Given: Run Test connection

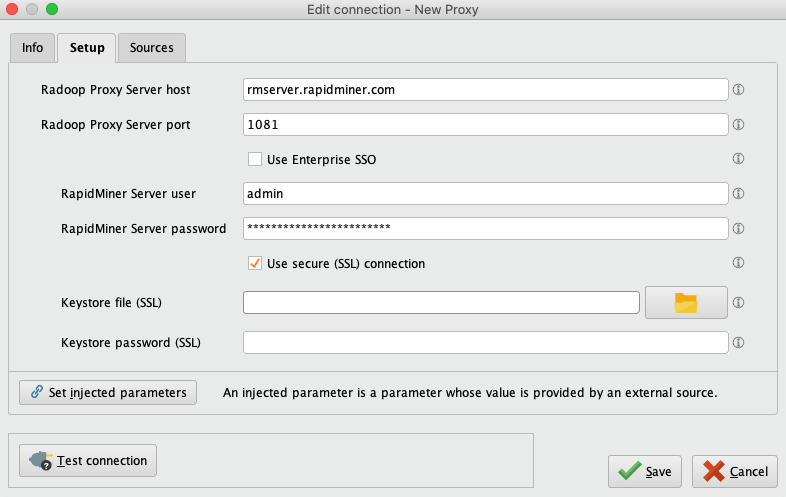Looking at the screenshot, I should point(88,461).
